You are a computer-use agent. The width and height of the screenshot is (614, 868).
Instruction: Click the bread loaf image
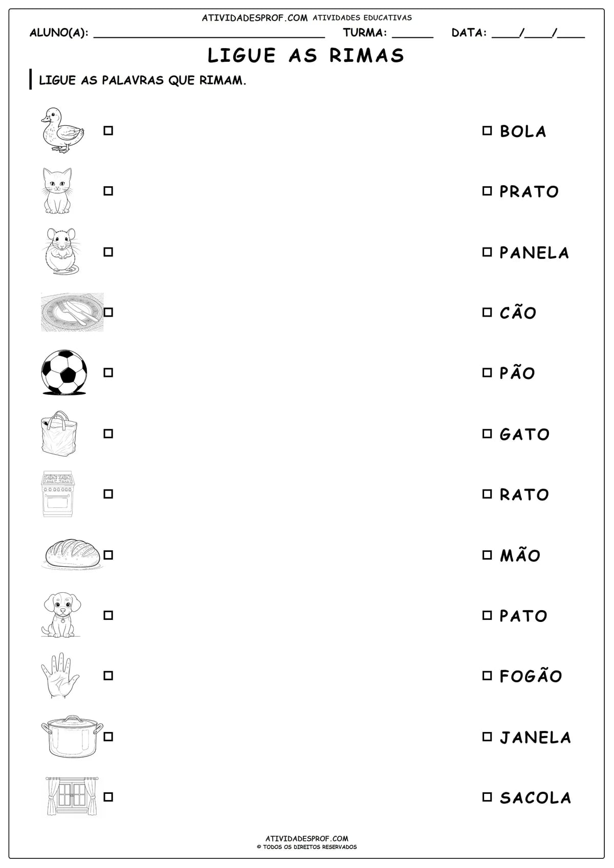(x=72, y=553)
